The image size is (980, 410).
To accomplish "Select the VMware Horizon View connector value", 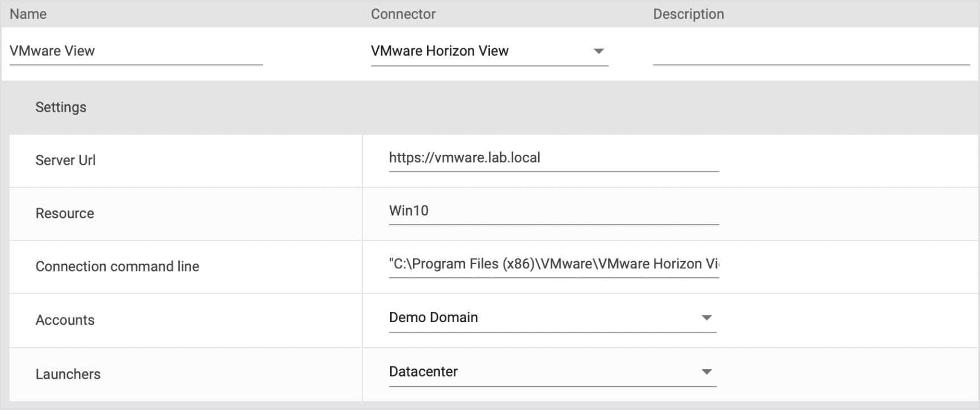I will (440, 51).
